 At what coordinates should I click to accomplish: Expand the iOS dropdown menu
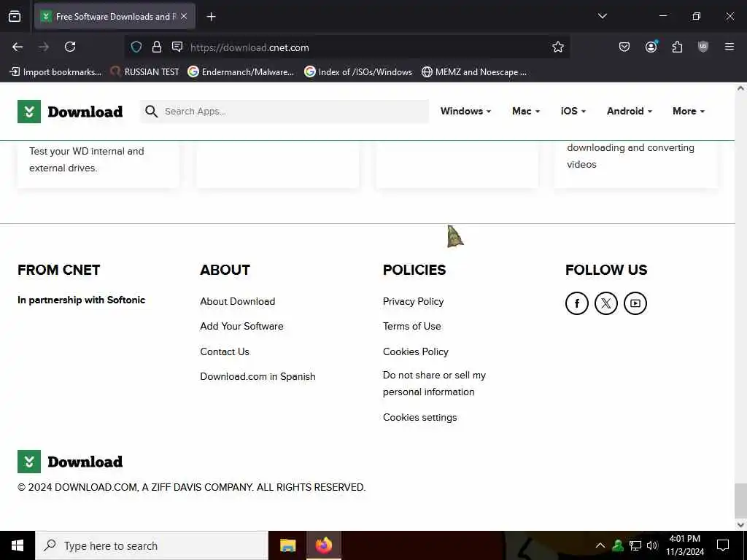pyautogui.click(x=573, y=111)
